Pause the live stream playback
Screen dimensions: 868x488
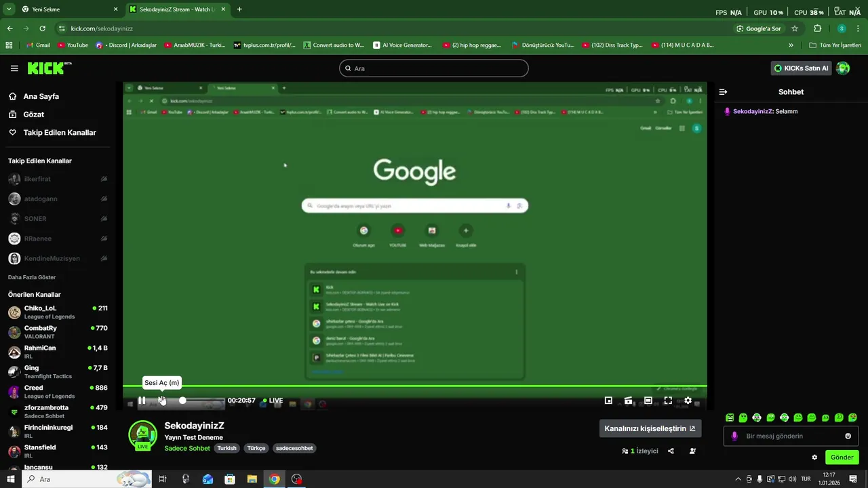click(x=142, y=401)
